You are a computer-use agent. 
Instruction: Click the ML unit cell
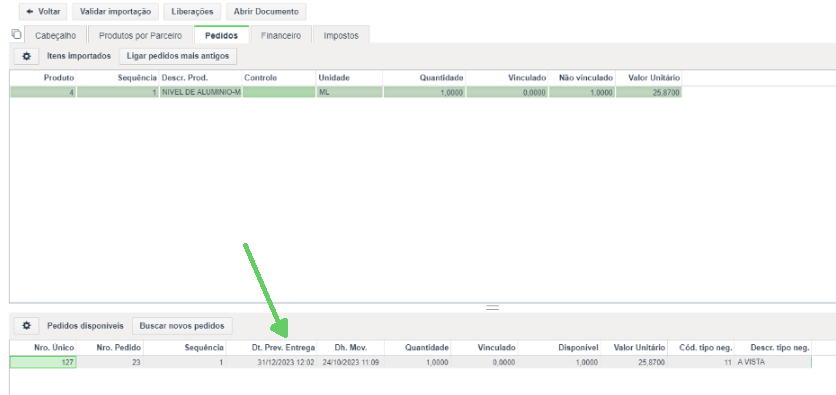tap(349, 92)
